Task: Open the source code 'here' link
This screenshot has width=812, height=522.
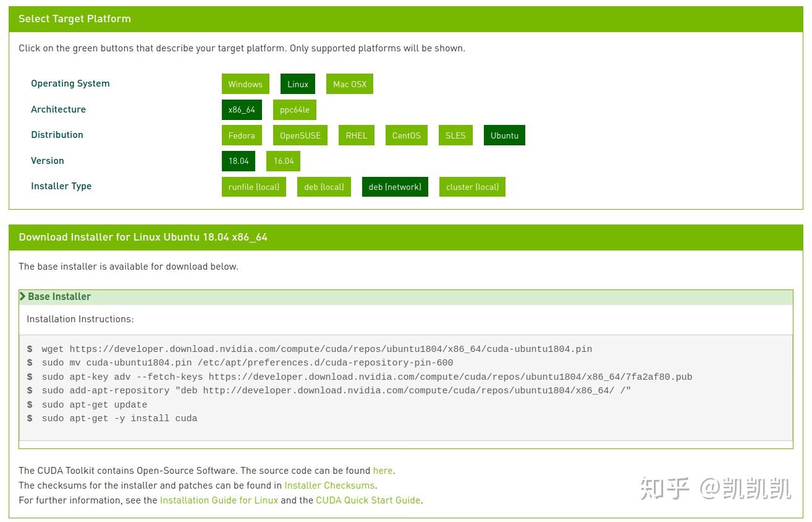Action: coord(383,471)
